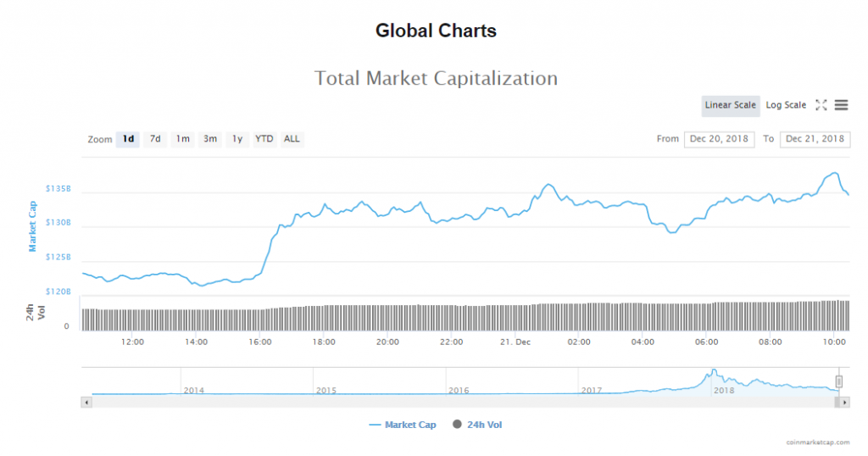
Task: Click the To date field
Action: coord(815,139)
